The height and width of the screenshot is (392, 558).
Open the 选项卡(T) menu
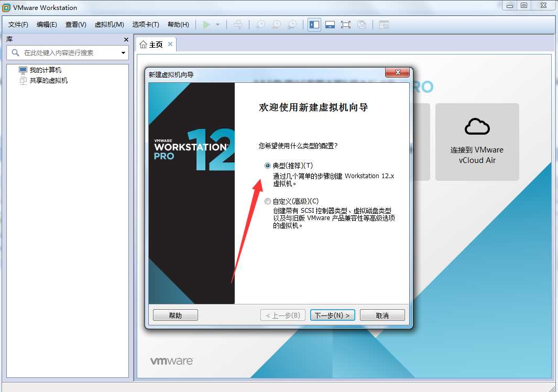(146, 25)
